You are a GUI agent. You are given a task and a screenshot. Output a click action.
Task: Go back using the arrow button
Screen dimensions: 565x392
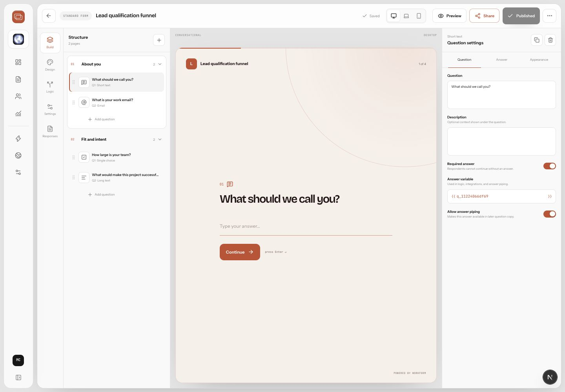tap(49, 16)
